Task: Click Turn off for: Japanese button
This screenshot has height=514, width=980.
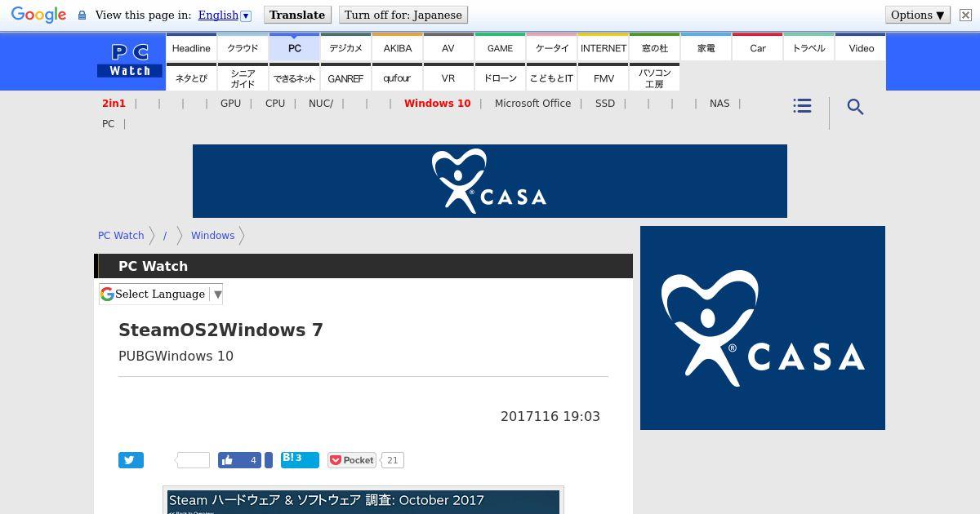Action: point(403,15)
